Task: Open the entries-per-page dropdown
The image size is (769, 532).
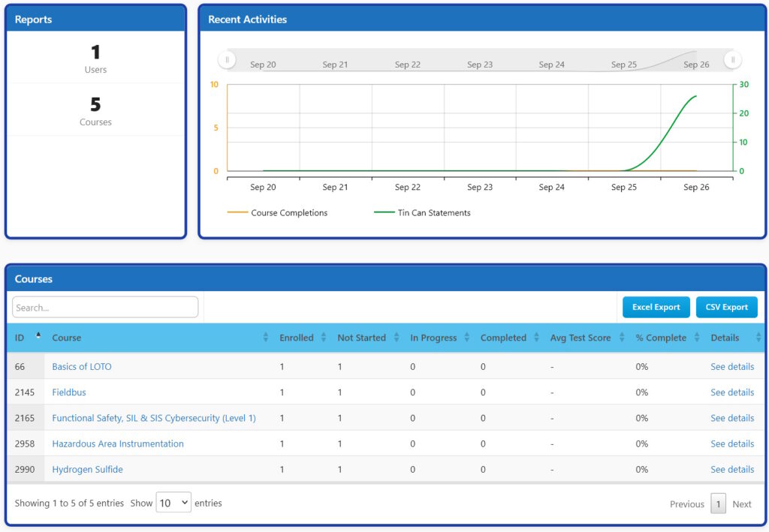Action: click(x=173, y=503)
